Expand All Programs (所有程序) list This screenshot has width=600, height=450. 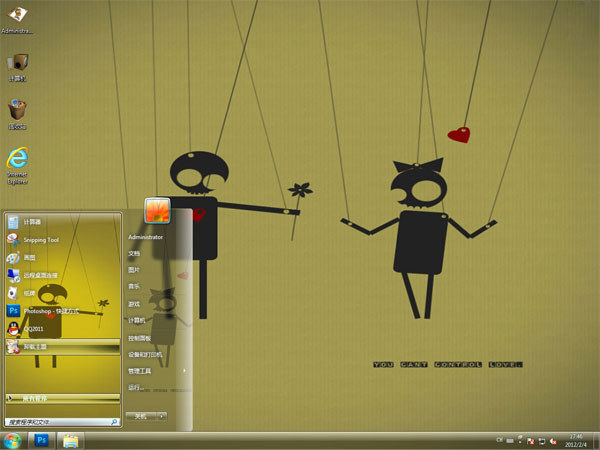coord(63,398)
